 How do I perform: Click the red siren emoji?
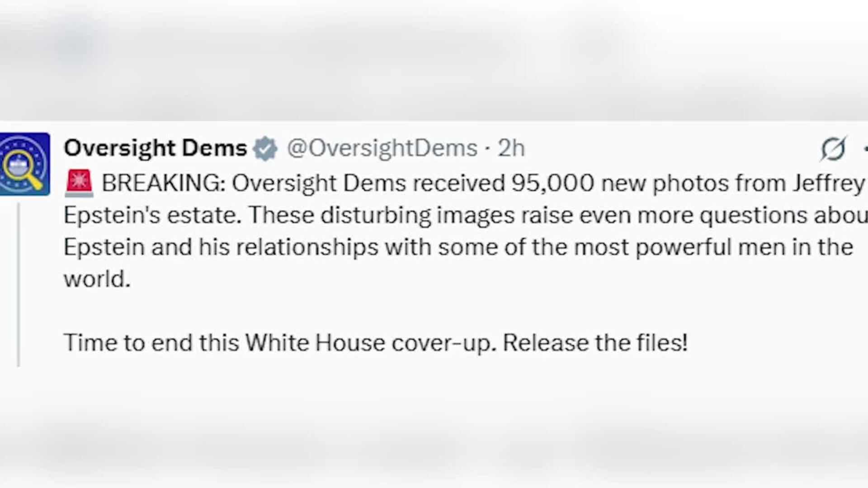(79, 183)
